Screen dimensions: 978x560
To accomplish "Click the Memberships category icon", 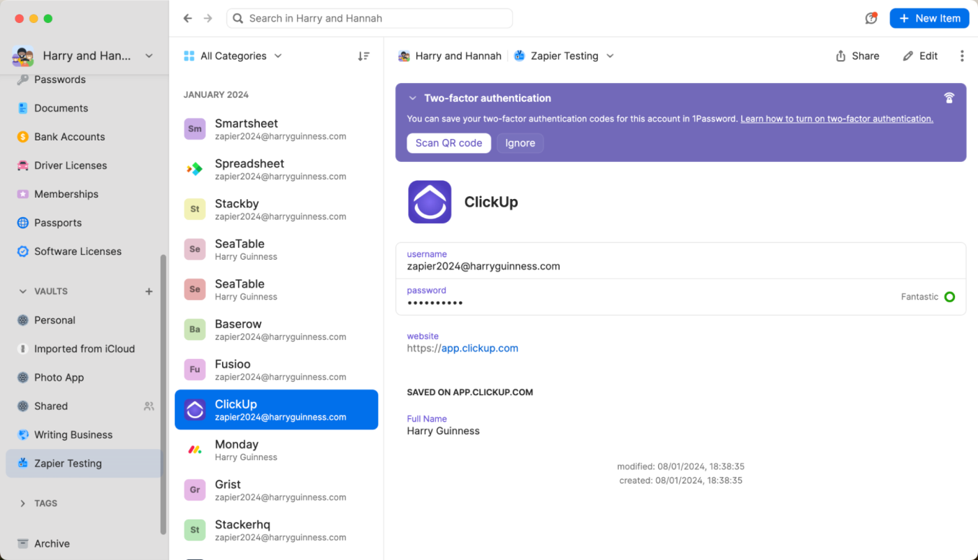I will click(x=23, y=194).
